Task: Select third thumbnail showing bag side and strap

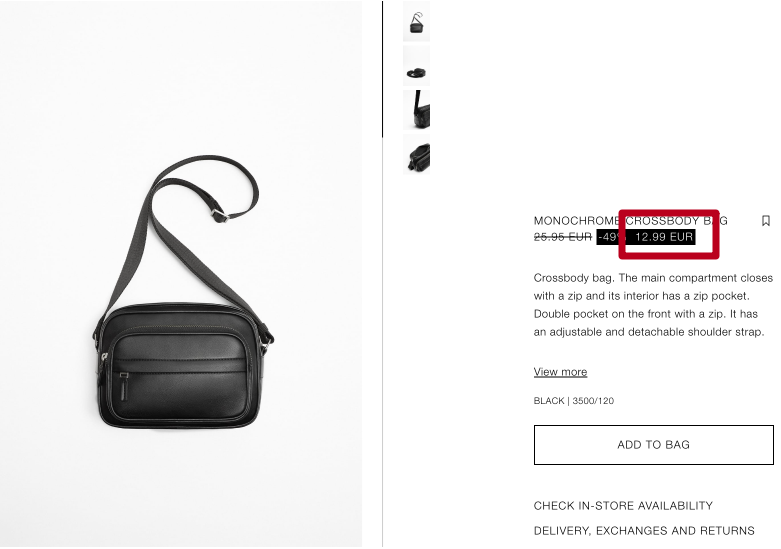Action: [416, 110]
